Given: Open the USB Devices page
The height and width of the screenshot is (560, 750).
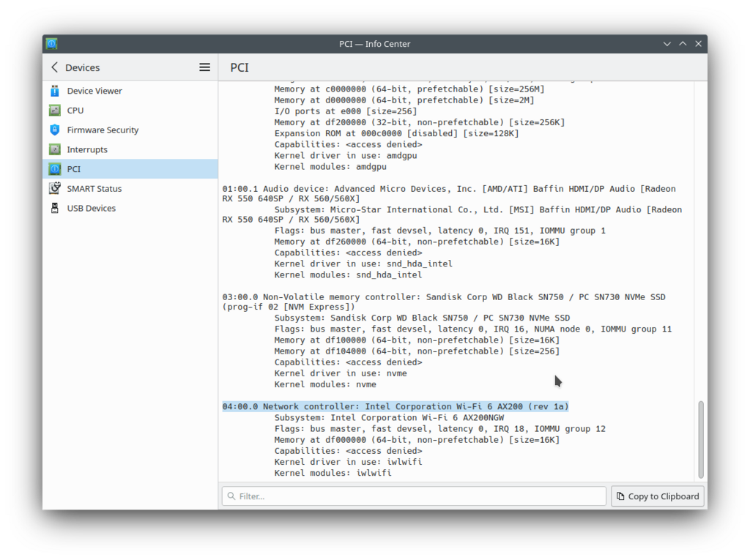Looking at the screenshot, I should [92, 208].
